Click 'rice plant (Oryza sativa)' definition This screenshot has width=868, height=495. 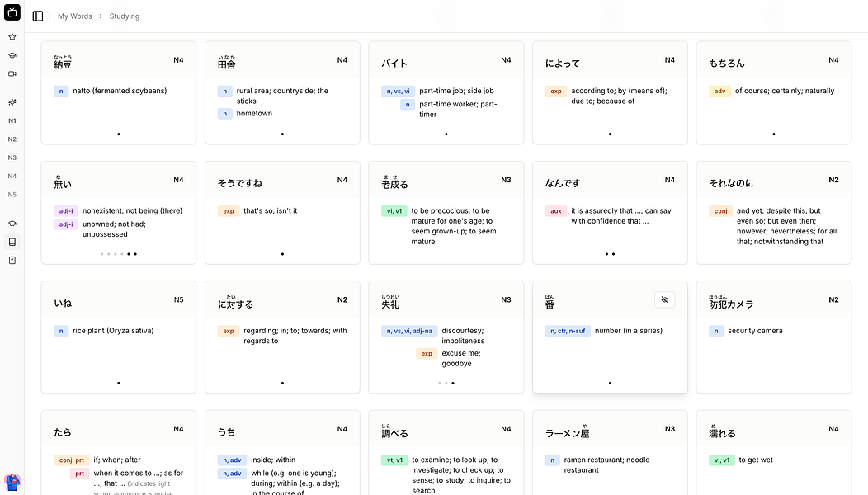(113, 331)
